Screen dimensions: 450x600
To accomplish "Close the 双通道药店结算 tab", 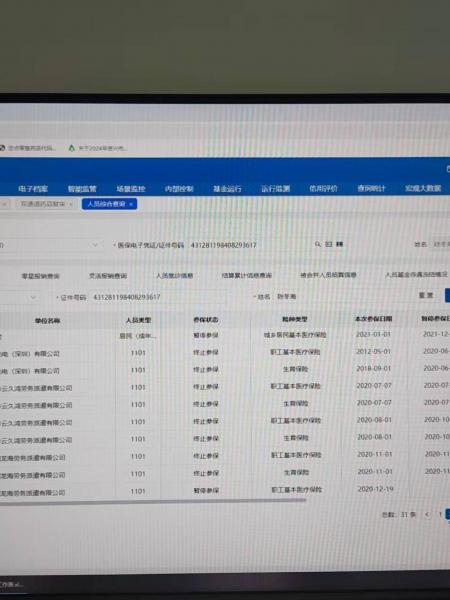I will (71, 204).
